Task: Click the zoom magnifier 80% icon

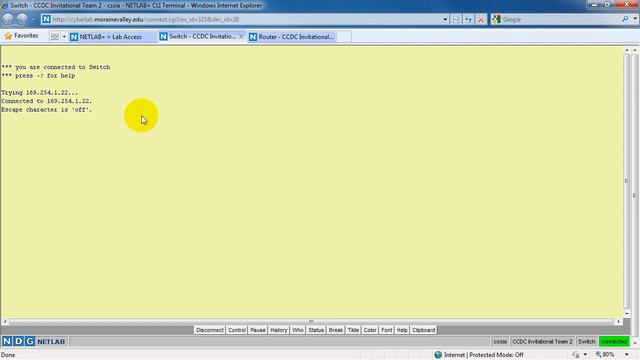Action: click(x=598, y=355)
